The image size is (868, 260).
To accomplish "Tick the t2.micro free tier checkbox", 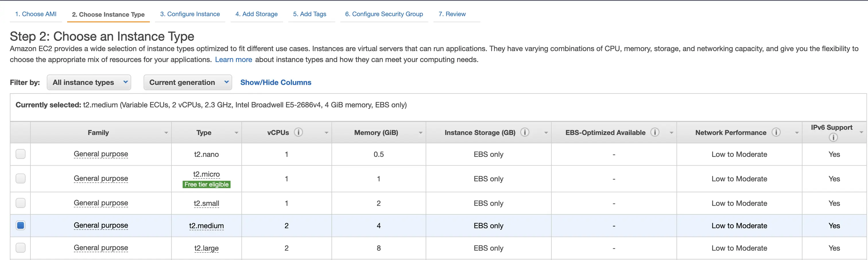I will [x=21, y=178].
